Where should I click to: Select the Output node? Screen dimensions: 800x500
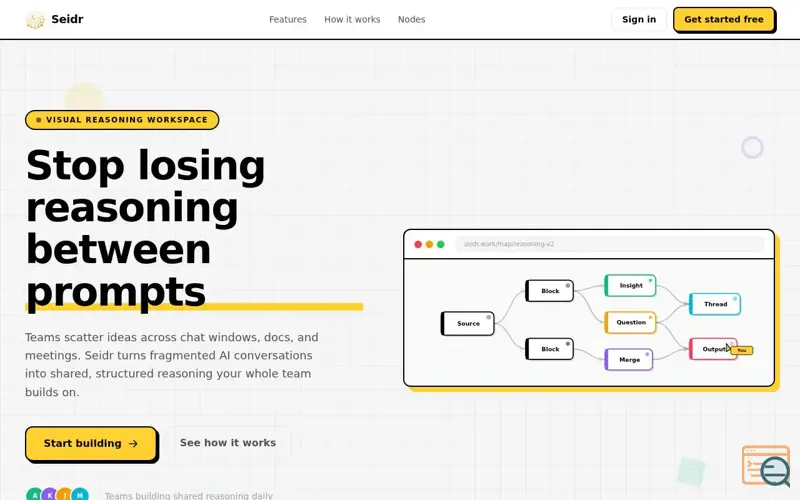[713, 349]
